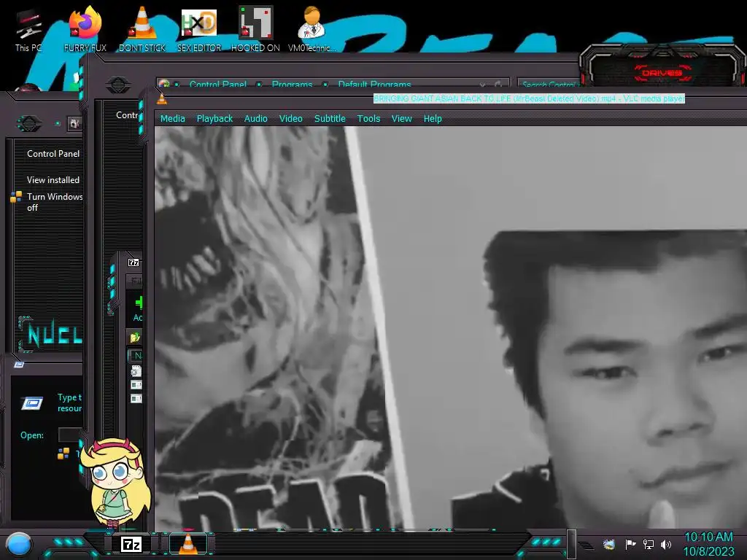Open the Playback menu in VLC
747x560 pixels.
click(x=214, y=119)
